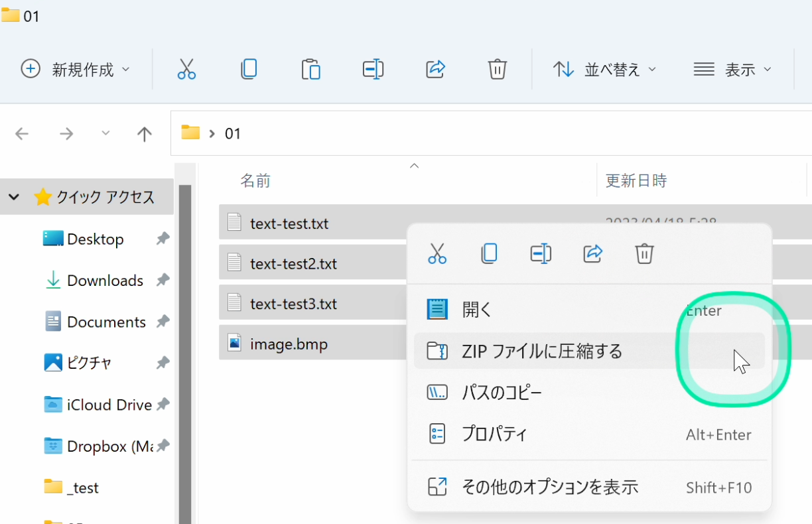Select the text-test3.txt file
Image resolution: width=812 pixels, height=524 pixels.
click(293, 304)
